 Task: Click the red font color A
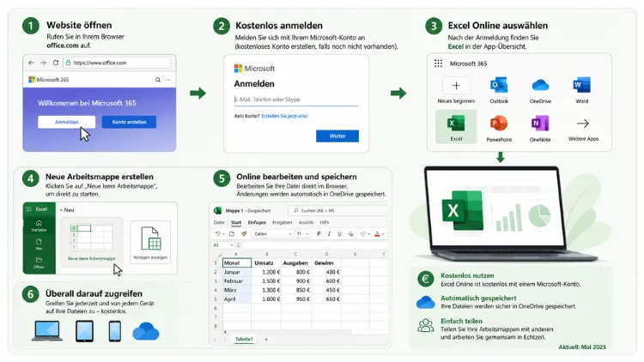[377, 234]
